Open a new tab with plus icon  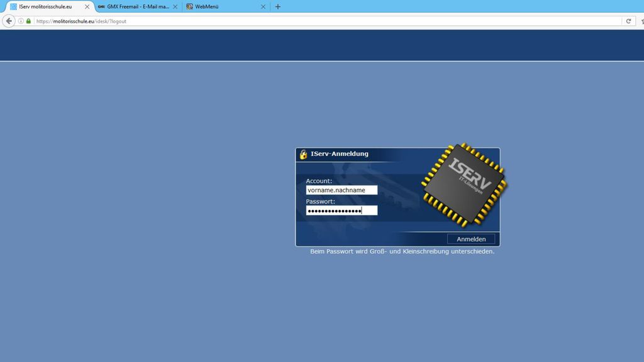(x=278, y=6)
